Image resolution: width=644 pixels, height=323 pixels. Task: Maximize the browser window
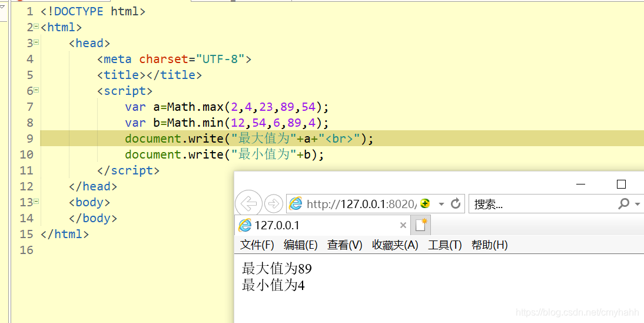622,184
